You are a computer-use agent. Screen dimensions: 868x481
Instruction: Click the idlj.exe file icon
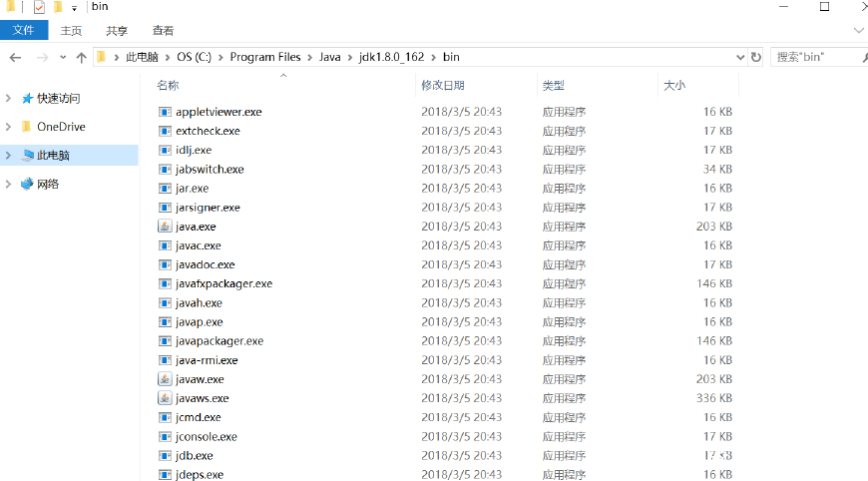pos(165,150)
